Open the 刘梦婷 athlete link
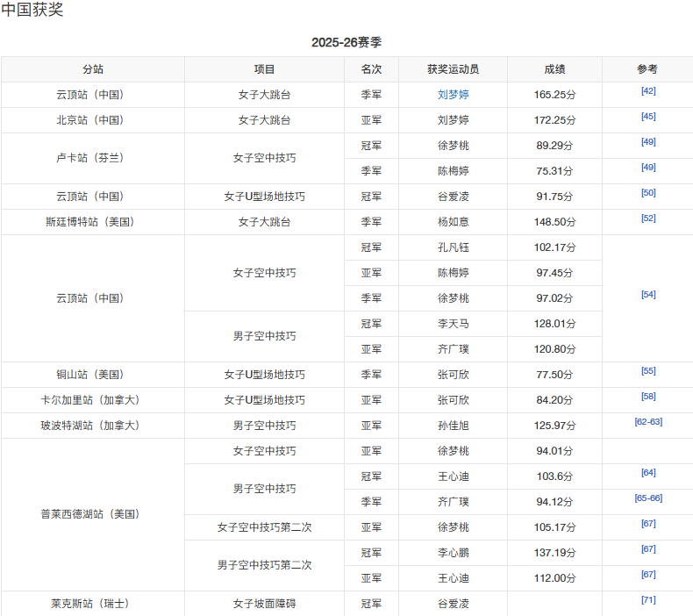Screen dimensions: 693x616 pos(453,95)
